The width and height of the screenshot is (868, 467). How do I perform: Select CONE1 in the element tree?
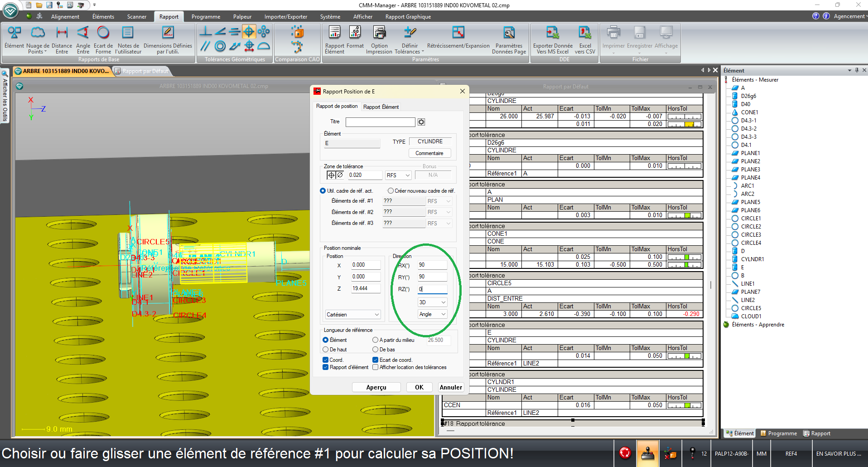pos(749,112)
